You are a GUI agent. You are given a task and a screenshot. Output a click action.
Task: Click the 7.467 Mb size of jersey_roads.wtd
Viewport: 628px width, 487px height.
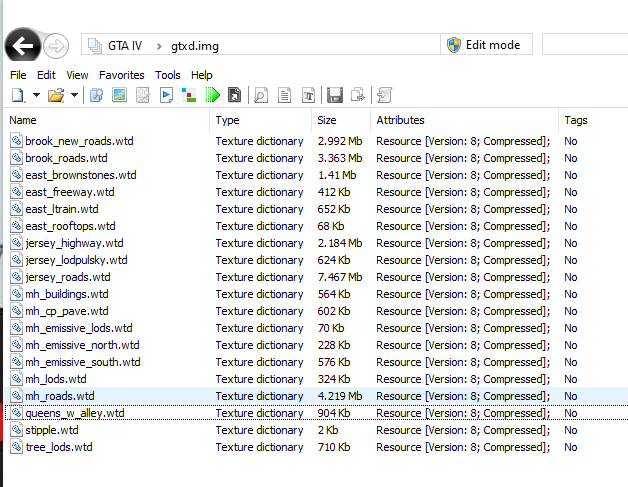pos(340,277)
